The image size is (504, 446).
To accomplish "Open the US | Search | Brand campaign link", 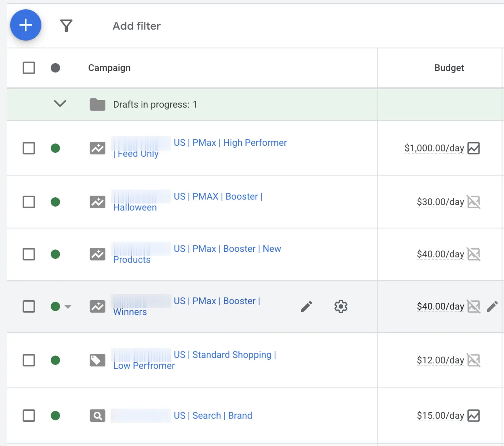I will pos(213,415).
